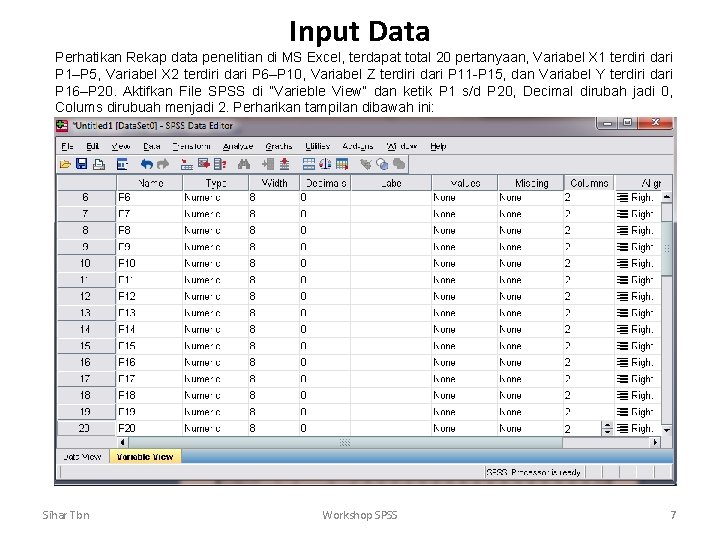Click the Show All Variables toolbar icon
720x540 pixels.
[399, 164]
